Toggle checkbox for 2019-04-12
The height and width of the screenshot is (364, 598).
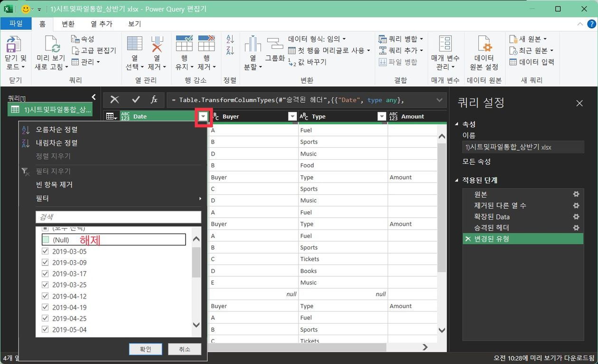[46, 296]
